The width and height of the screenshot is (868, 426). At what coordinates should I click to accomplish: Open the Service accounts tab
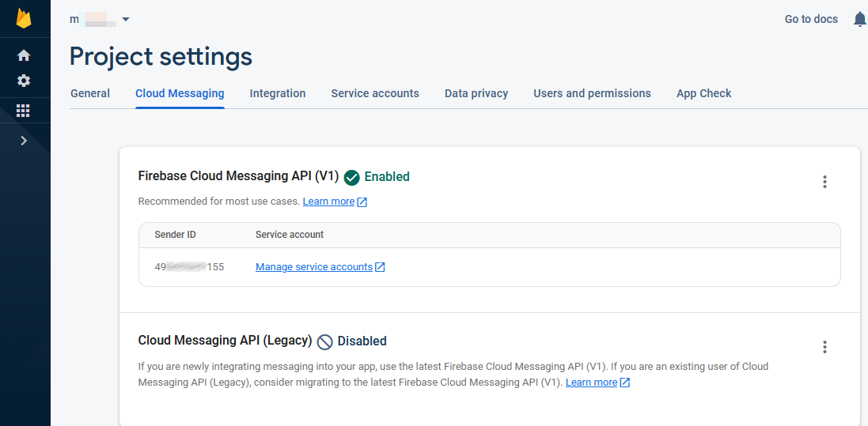pos(375,93)
